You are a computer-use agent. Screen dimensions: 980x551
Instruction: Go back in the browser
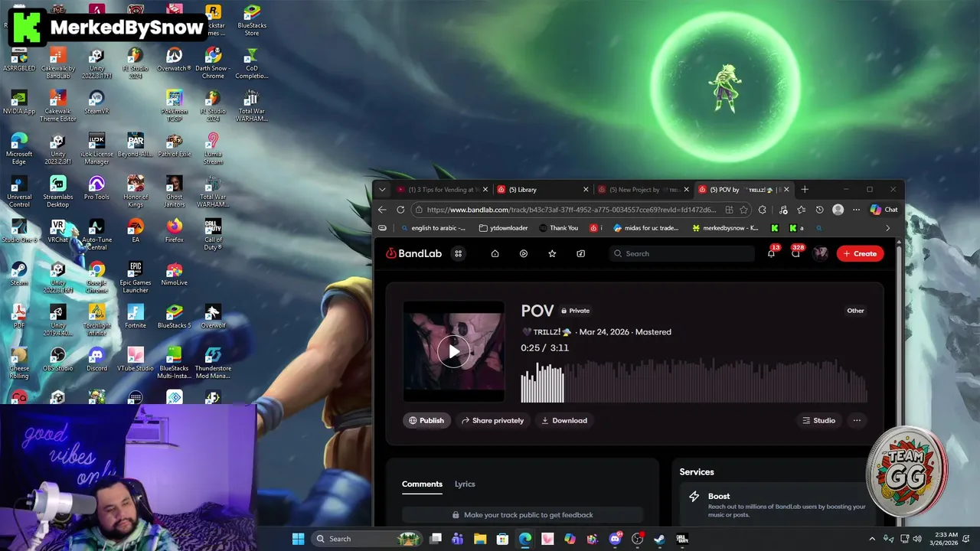click(x=382, y=210)
